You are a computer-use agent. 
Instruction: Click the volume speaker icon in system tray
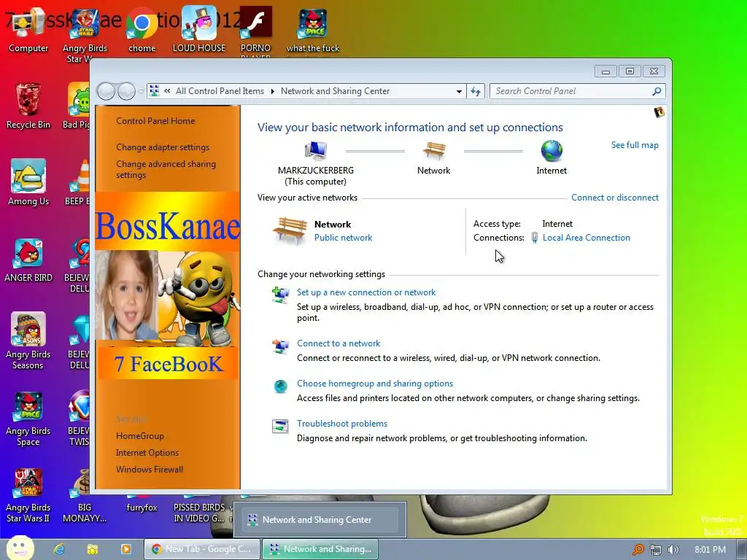pyautogui.click(x=673, y=550)
